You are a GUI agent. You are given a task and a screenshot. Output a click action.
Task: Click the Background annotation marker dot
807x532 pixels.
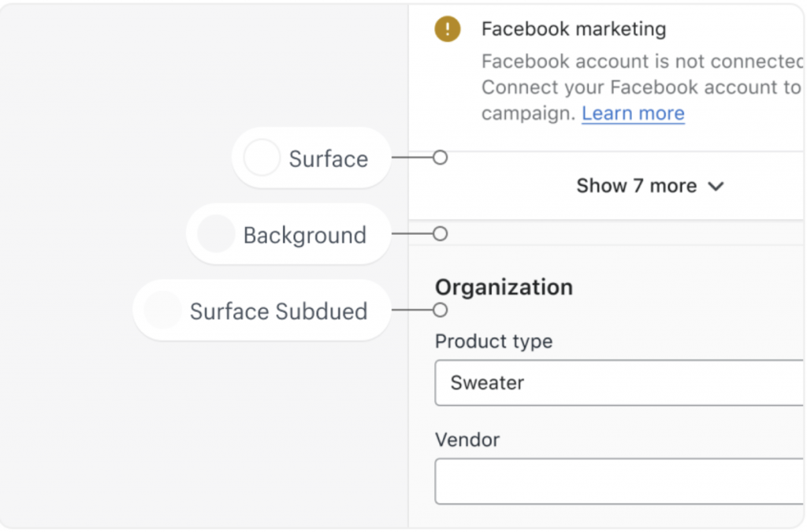(x=441, y=234)
